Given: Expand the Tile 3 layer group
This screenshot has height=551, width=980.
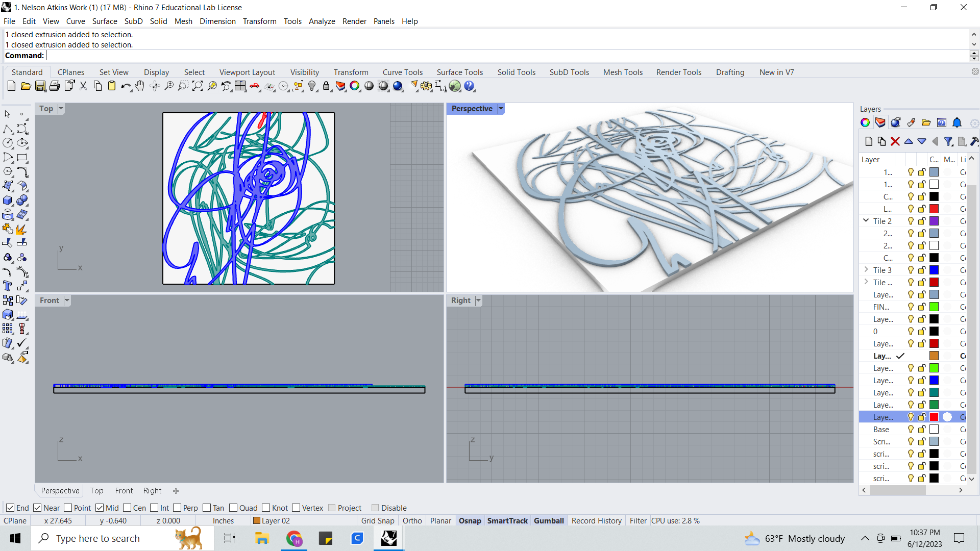Looking at the screenshot, I should (x=867, y=269).
